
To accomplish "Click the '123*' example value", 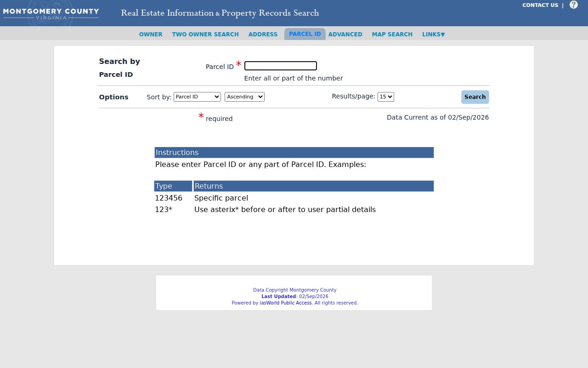I will click(x=164, y=210).
